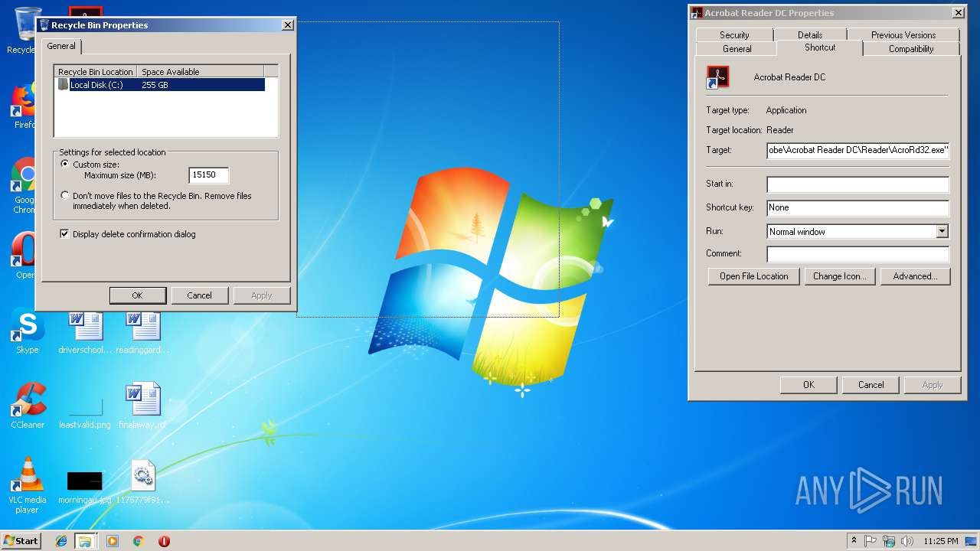Select CCleaner desktop icon
The image size is (980, 551).
[27, 404]
